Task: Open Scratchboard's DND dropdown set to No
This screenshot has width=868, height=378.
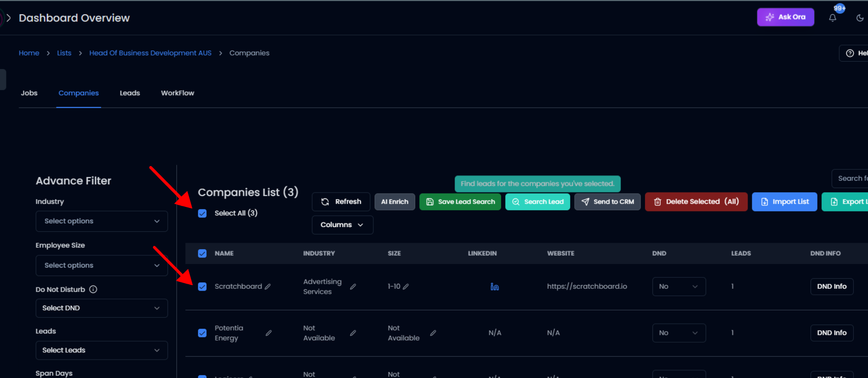Action: pyautogui.click(x=679, y=286)
